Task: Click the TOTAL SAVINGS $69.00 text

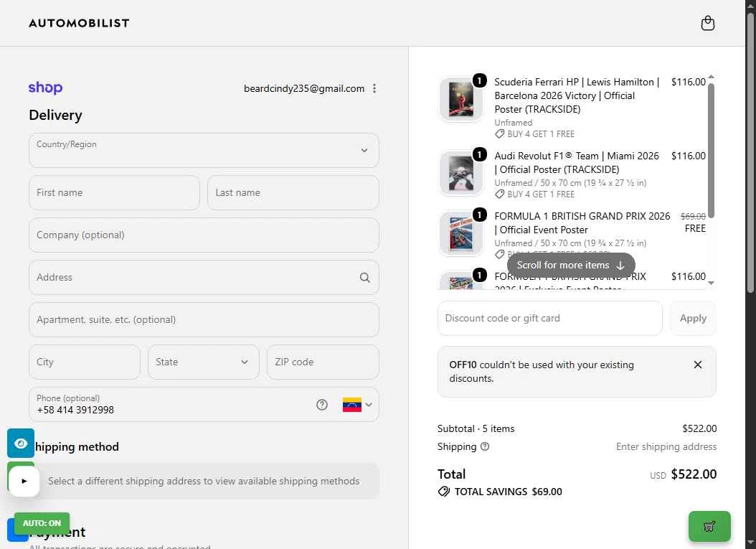Action: coord(508,492)
